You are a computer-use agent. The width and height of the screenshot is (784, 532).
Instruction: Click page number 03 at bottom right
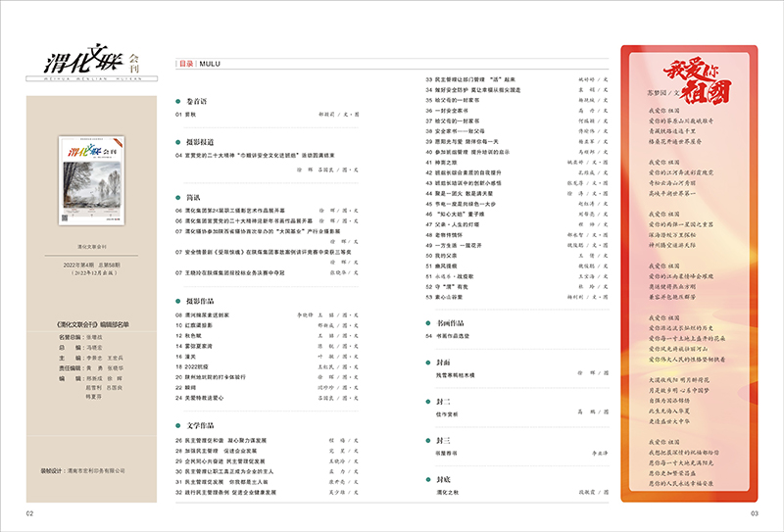point(755,512)
